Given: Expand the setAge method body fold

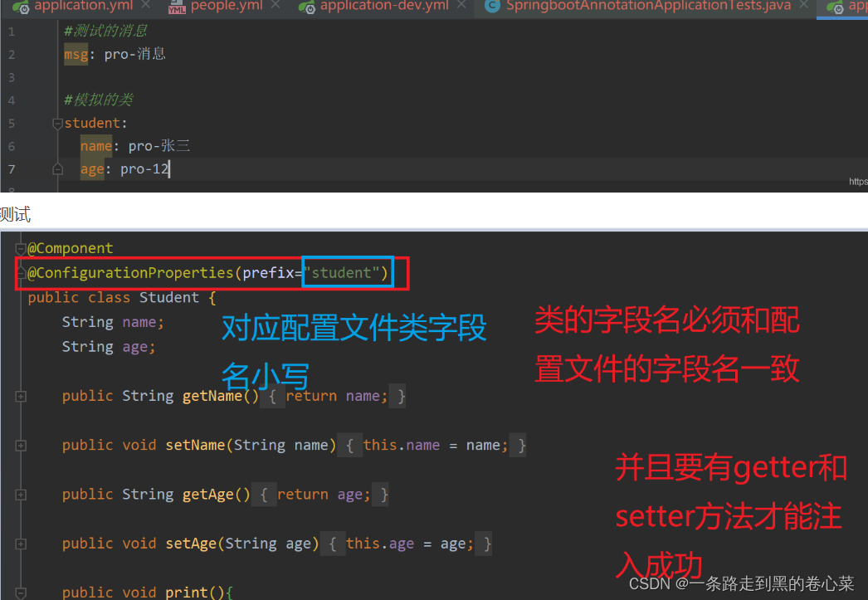Looking at the screenshot, I should (x=20, y=543).
